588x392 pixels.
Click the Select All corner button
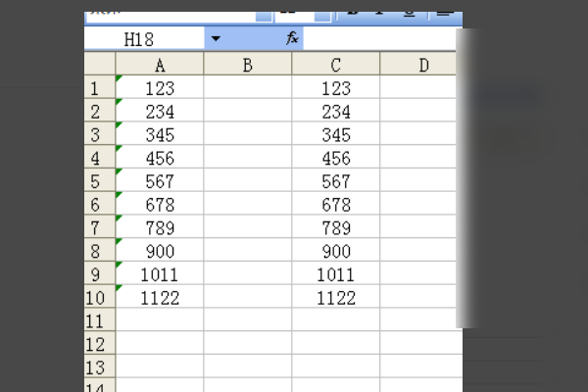99,65
